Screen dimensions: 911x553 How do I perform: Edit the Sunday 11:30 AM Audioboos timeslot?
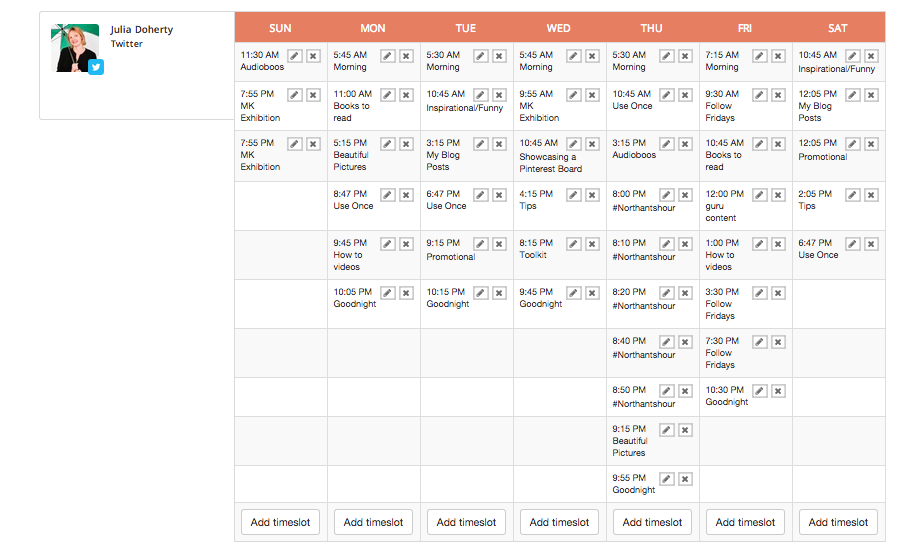[x=295, y=56]
